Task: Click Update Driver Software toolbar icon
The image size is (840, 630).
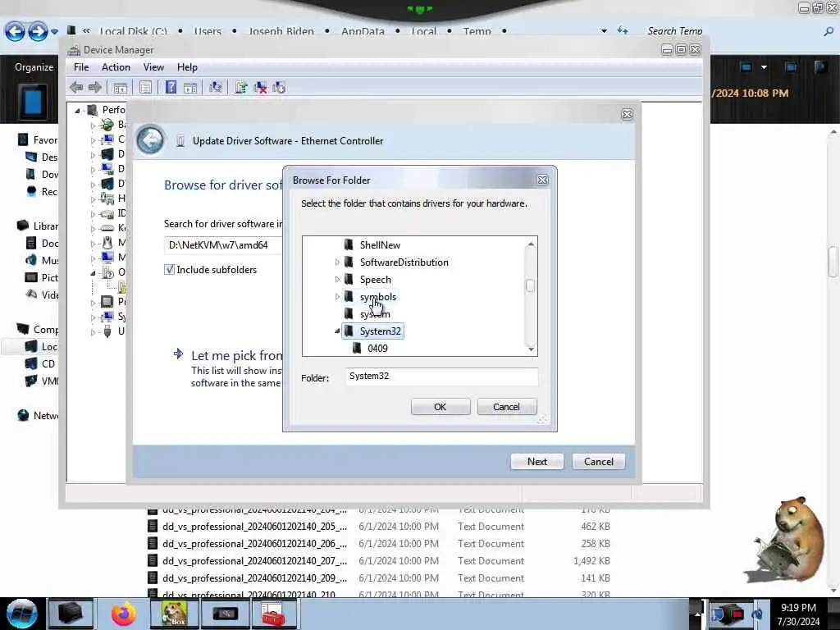Action: point(240,87)
